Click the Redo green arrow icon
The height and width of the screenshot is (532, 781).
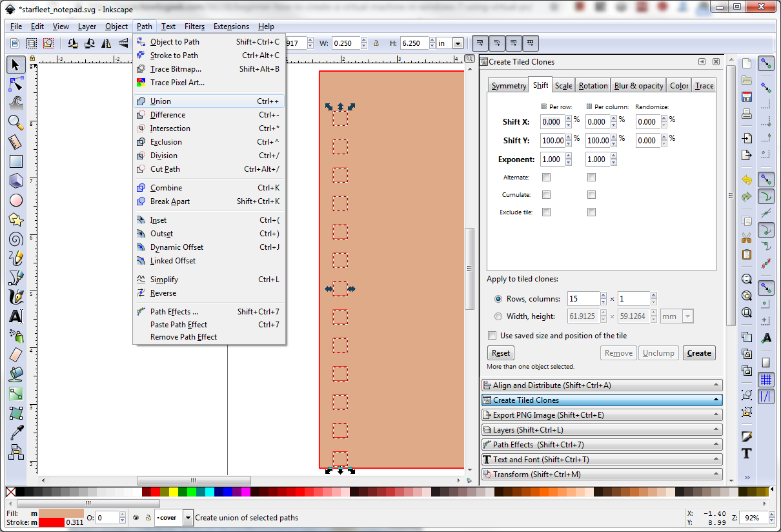click(x=747, y=196)
